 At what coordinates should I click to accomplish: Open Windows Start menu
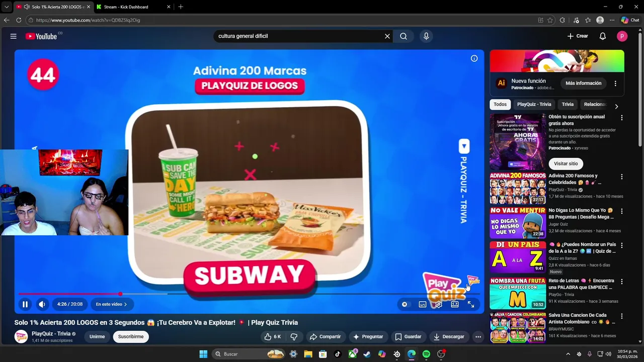(x=203, y=354)
